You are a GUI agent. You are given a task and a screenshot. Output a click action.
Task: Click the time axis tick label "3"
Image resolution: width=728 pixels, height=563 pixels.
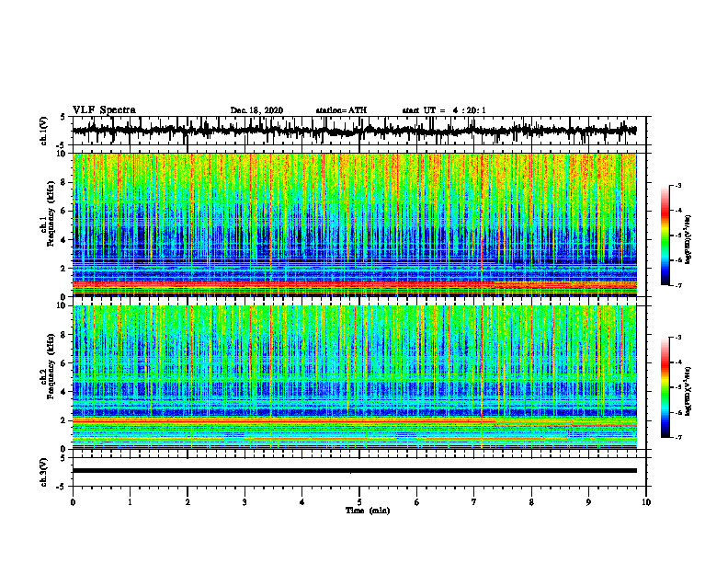click(245, 502)
